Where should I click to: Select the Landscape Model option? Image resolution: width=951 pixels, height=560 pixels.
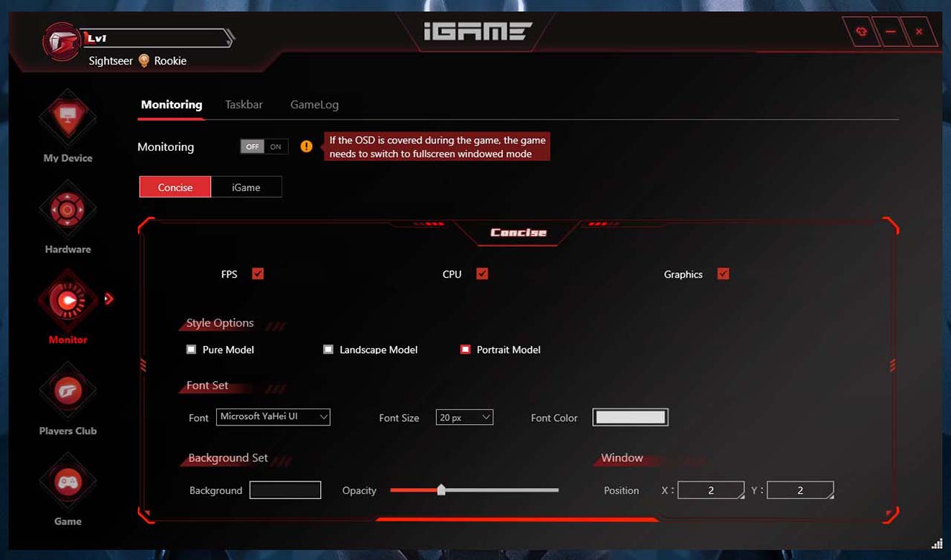click(x=328, y=349)
